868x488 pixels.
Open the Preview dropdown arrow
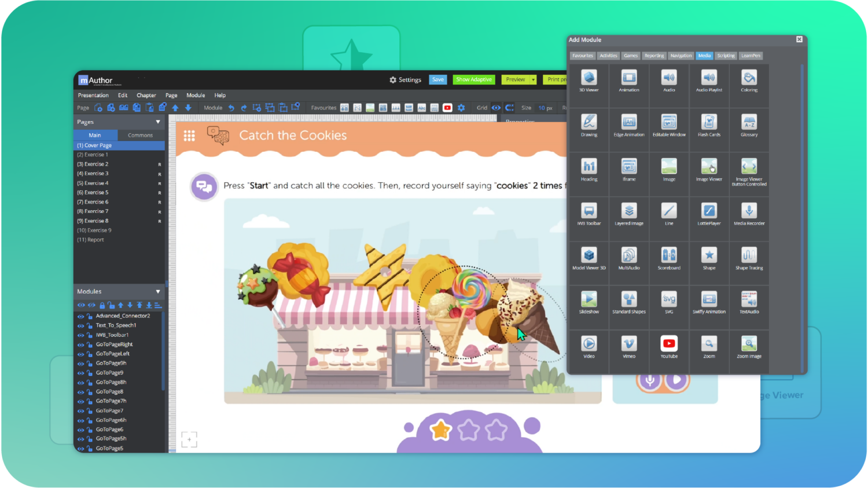tap(534, 79)
